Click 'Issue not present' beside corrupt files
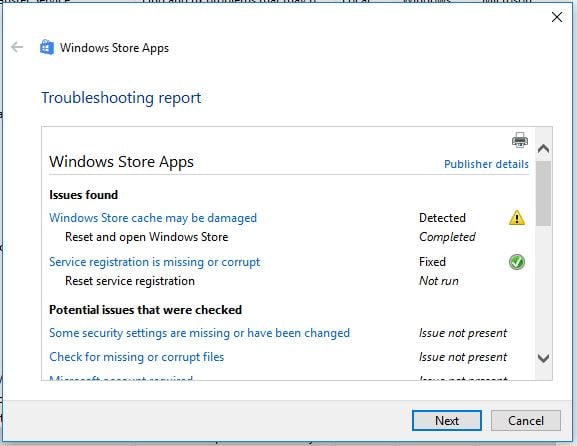The height and width of the screenshot is (446, 577). click(x=463, y=357)
